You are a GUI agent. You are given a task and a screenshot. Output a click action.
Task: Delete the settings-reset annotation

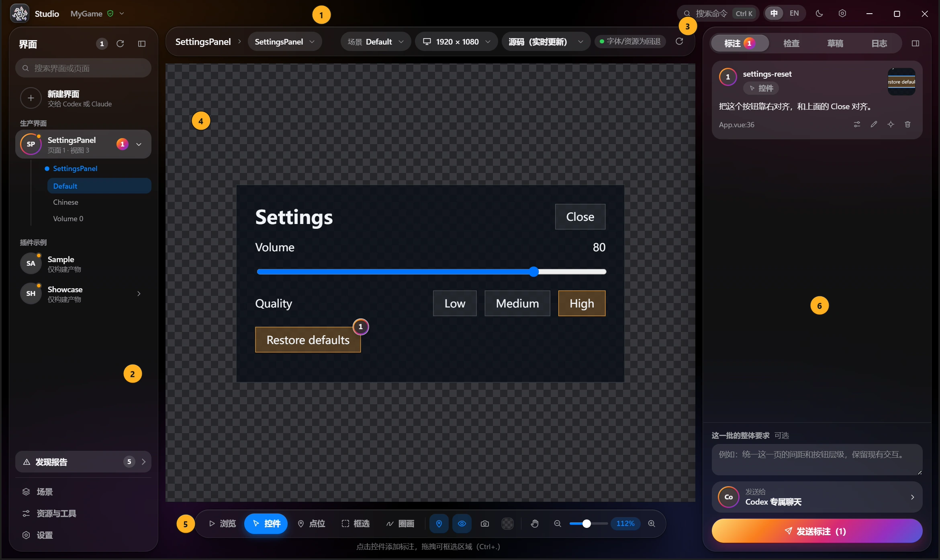(907, 124)
